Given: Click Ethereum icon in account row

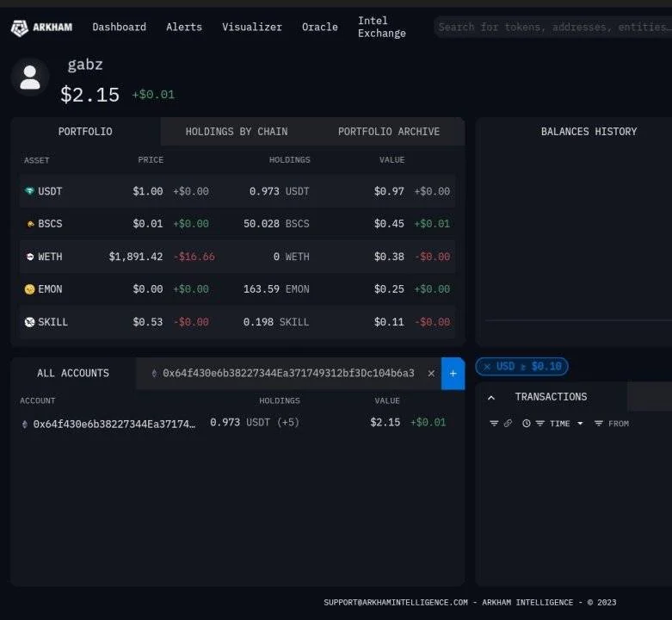Looking at the screenshot, I should (25, 424).
